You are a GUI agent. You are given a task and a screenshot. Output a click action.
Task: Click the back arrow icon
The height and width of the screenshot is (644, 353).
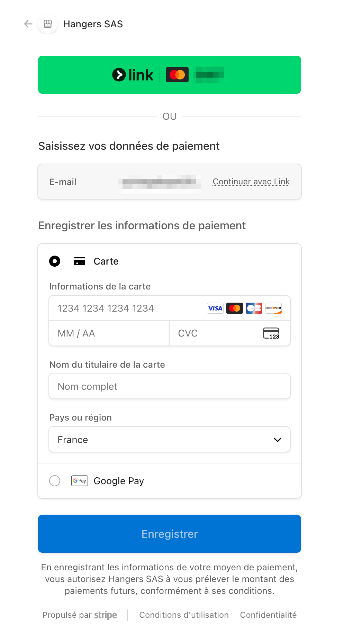click(28, 24)
